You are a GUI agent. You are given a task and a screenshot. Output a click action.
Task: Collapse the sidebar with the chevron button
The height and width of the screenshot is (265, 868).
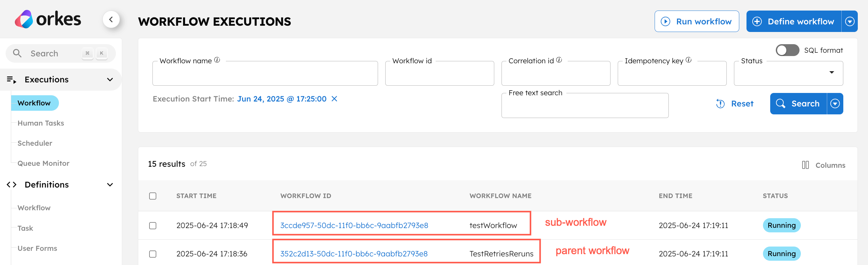[111, 19]
